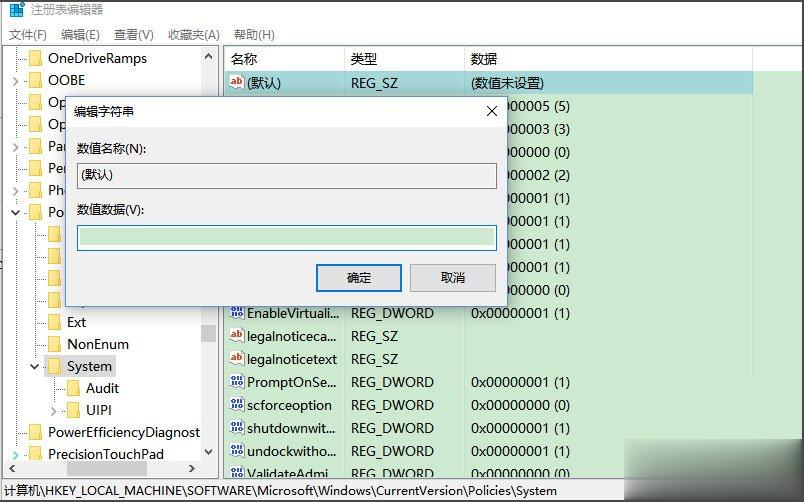The height and width of the screenshot is (502, 804).
Task: Click the EnableVirtuali... DWORD value icon
Action: pyautogui.click(x=236, y=312)
